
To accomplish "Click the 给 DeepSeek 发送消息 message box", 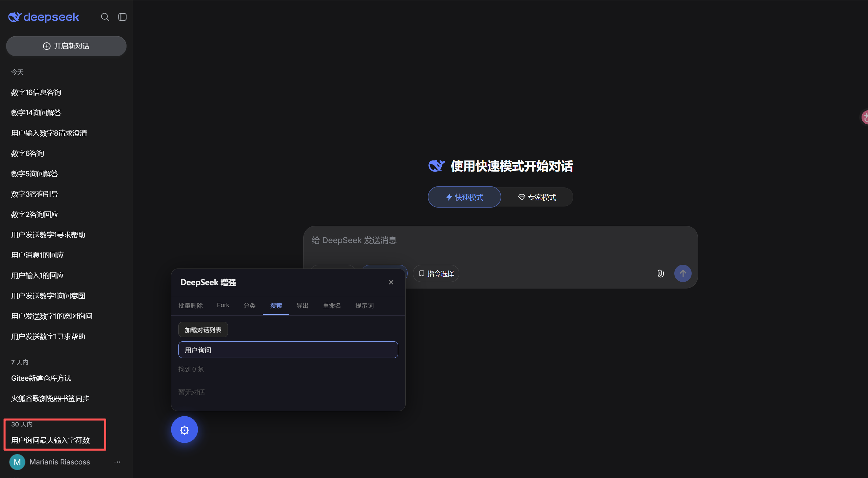I will tap(500, 241).
